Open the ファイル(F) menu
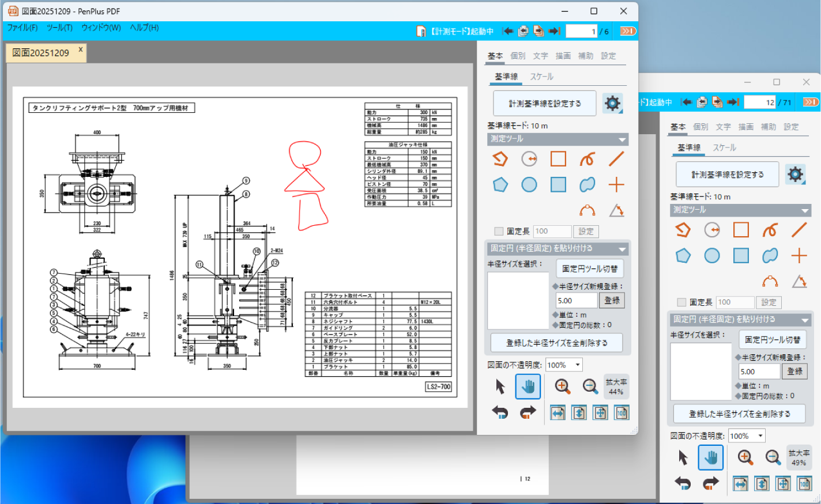The height and width of the screenshot is (504, 821). pos(22,28)
